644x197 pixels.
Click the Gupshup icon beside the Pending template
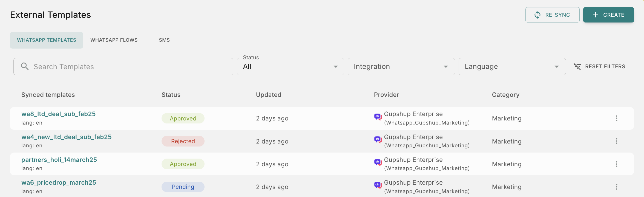[378, 185]
